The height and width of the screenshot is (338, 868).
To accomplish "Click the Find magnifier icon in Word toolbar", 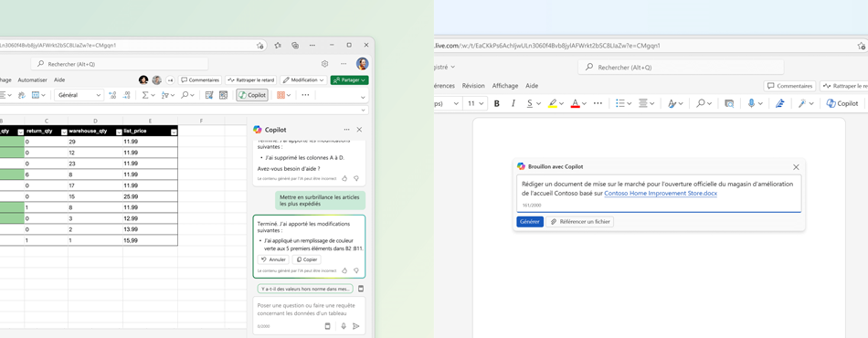I will coord(700,103).
